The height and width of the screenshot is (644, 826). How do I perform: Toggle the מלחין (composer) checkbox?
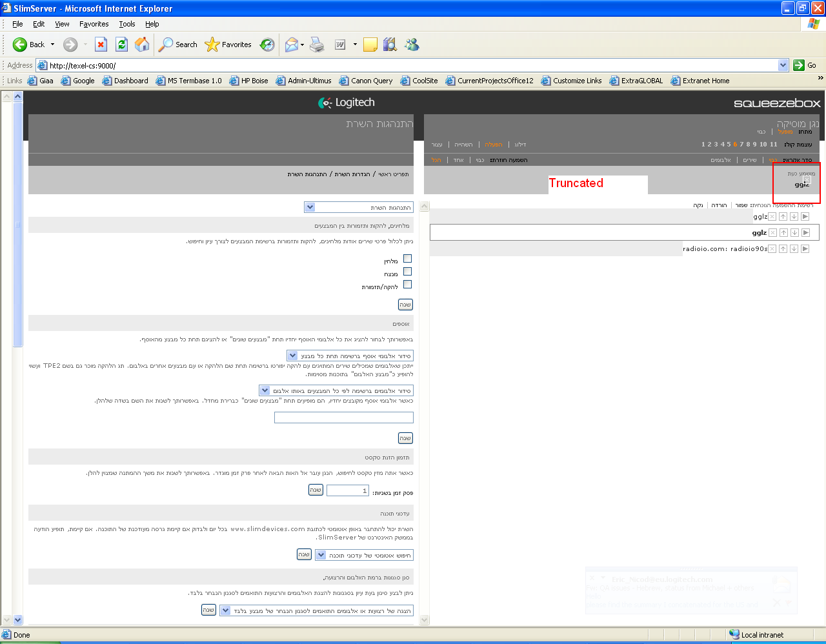click(x=407, y=259)
